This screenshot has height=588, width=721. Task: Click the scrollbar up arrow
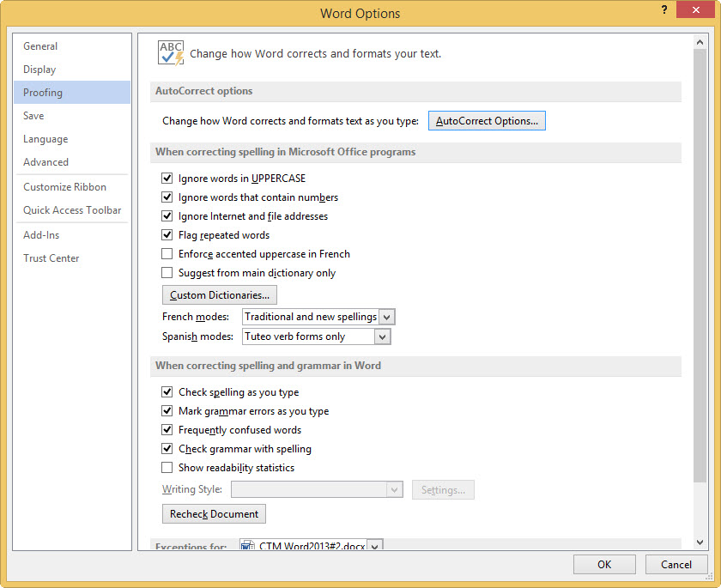[700, 42]
